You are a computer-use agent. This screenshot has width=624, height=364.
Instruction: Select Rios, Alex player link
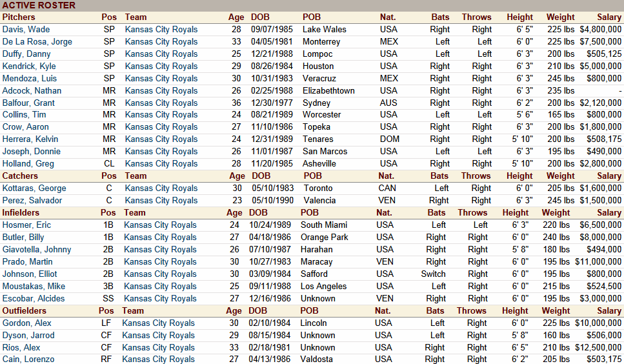point(21,348)
